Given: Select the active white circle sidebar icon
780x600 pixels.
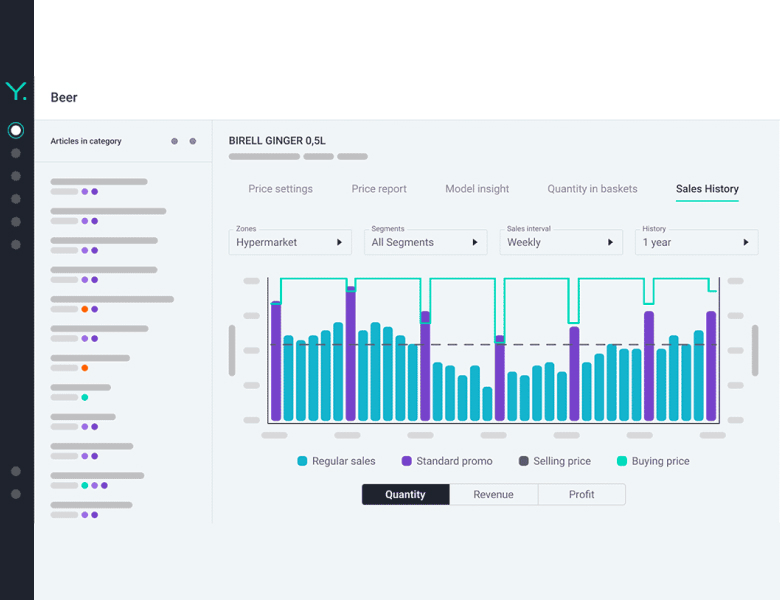Looking at the screenshot, I should click(16, 130).
